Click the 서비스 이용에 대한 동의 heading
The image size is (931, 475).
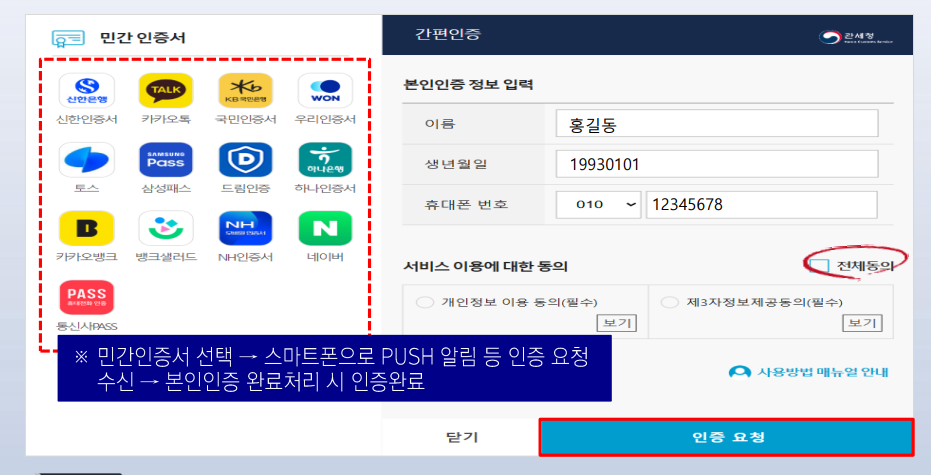[486, 266]
